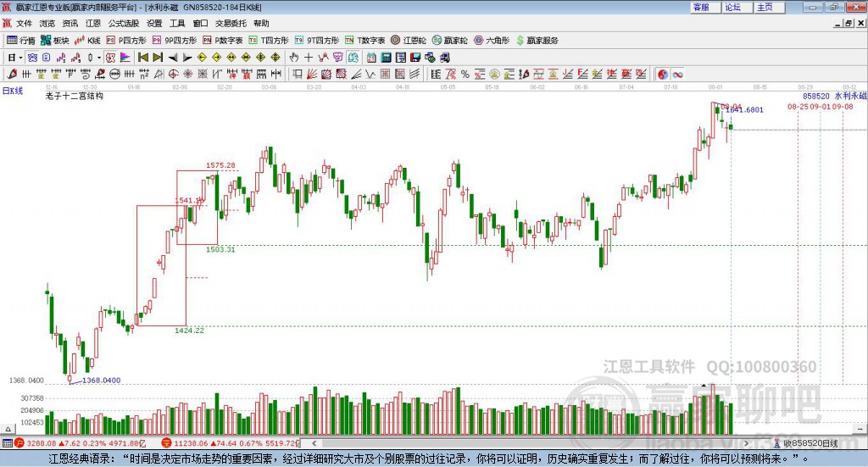Open the 文件 menu
Image resolution: width=868 pixels, height=467 pixels.
point(24,23)
